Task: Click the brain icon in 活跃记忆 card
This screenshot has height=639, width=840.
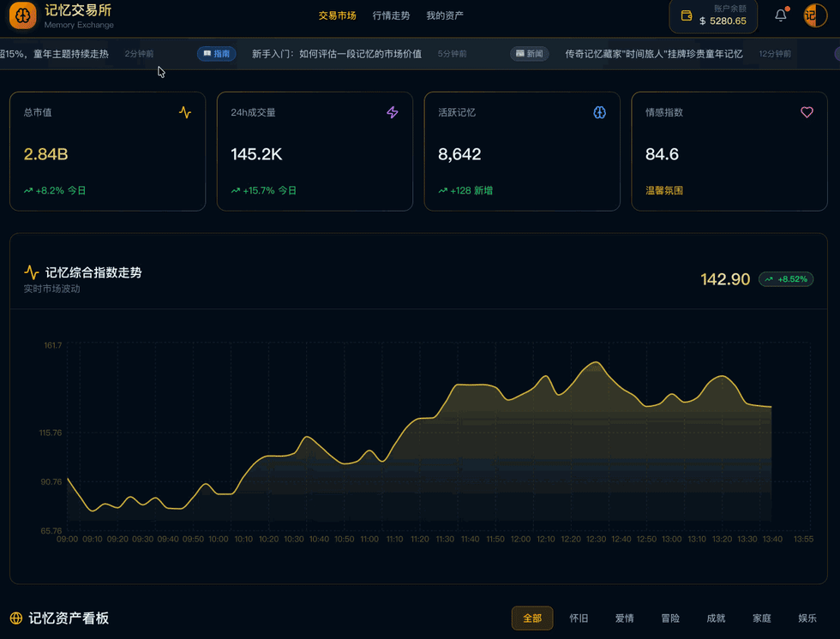Action: tap(599, 112)
